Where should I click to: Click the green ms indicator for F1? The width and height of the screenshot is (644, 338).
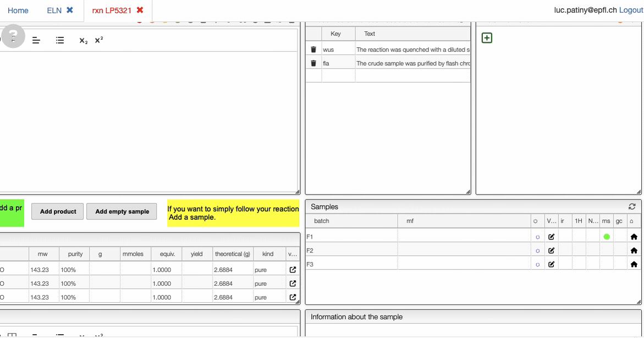tap(607, 237)
